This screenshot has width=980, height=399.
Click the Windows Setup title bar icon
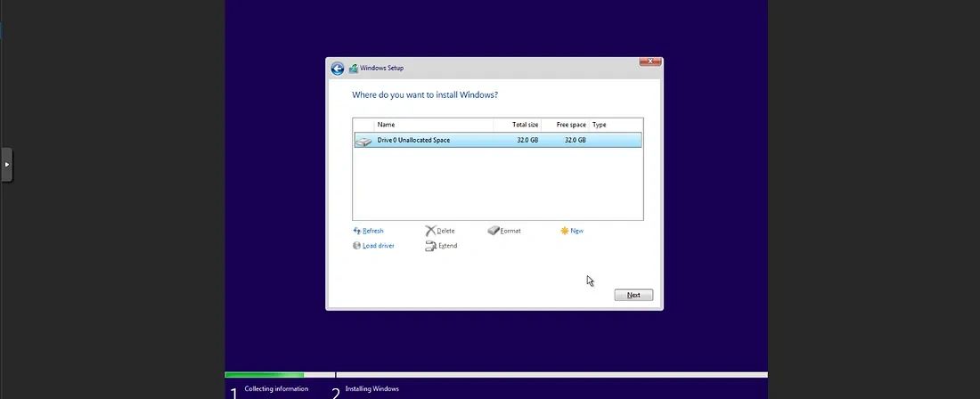(x=354, y=69)
